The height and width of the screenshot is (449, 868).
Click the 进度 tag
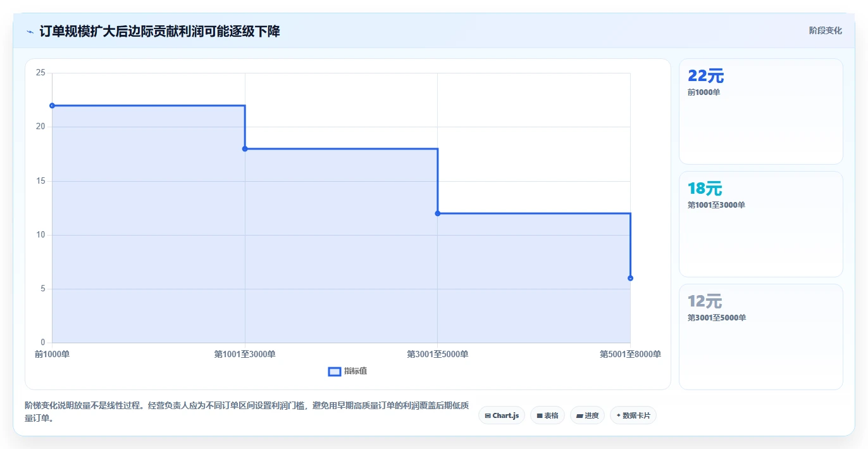click(x=588, y=415)
